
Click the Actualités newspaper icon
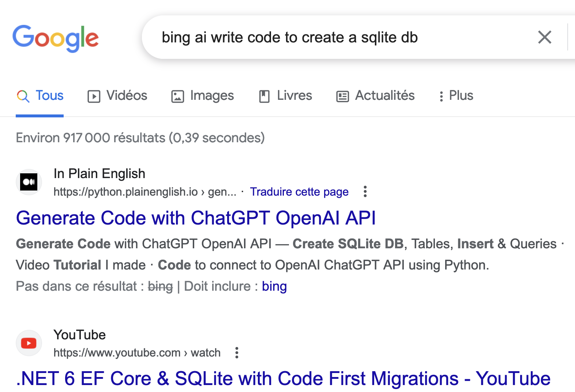pos(342,96)
